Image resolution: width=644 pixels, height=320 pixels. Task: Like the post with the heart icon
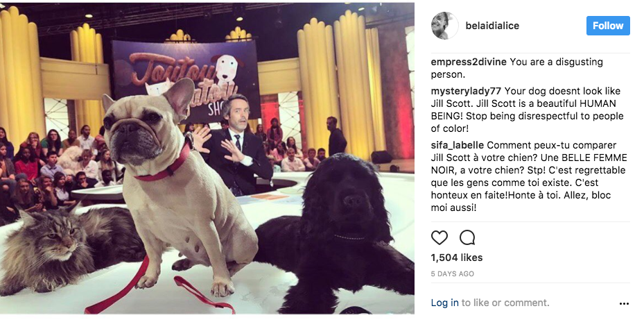tap(439, 237)
